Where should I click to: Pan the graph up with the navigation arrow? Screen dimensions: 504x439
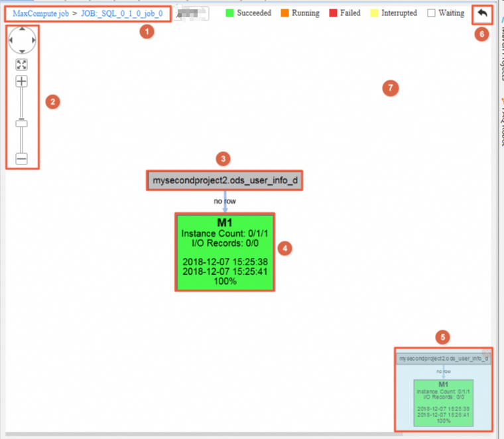[x=22, y=29]
